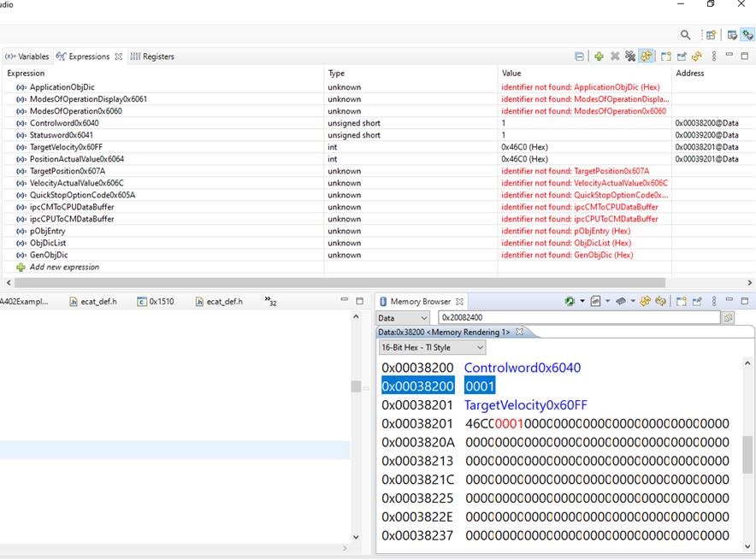This screenshot has height=560, width=756.
Task: Click Memory Browser green Save/Load memory icon
Action: (x=570, y=301)
